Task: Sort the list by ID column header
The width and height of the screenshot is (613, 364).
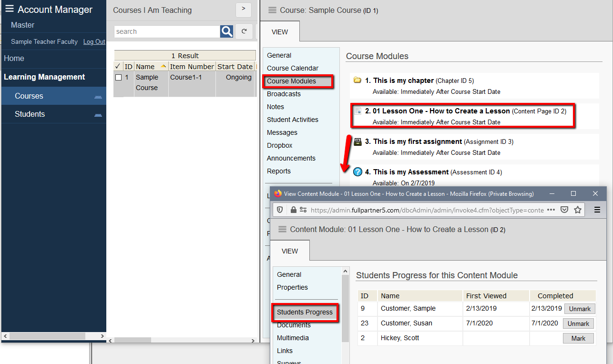Action: click(128, 67)
